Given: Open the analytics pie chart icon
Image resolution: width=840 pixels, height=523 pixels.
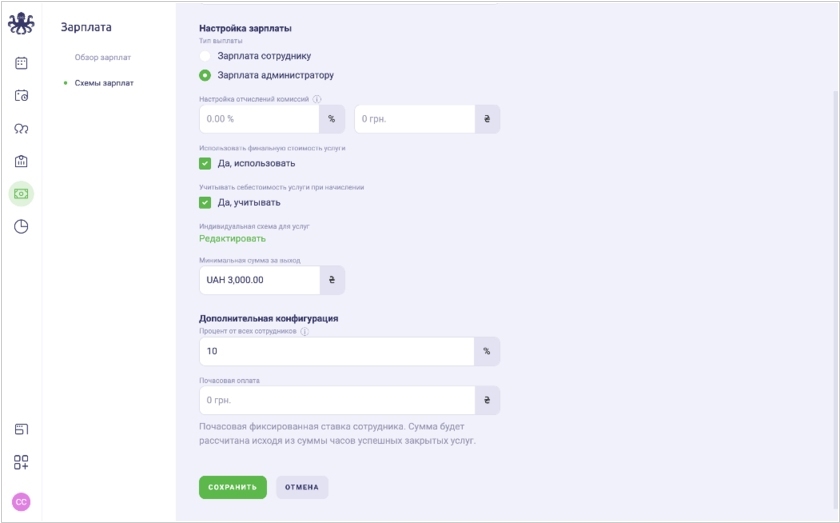Looking at the screenshot, I should (21, 226).
